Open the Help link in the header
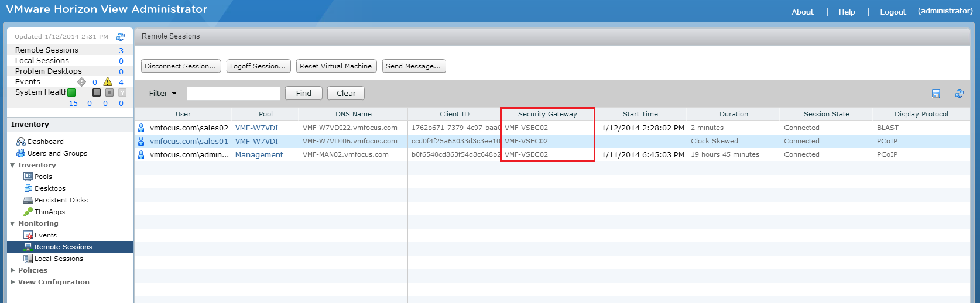The width and height of the screenshot is (980, 303). (847, 12)
